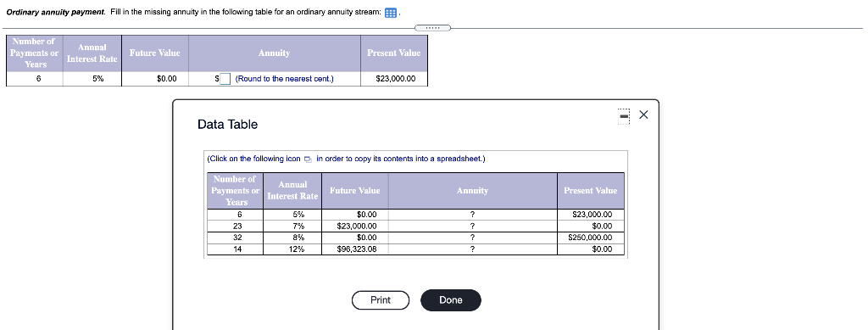Viewport: 868px width, 330px height.
Task: Click the $96,323.08 future value cell
Action: (355, 249)
